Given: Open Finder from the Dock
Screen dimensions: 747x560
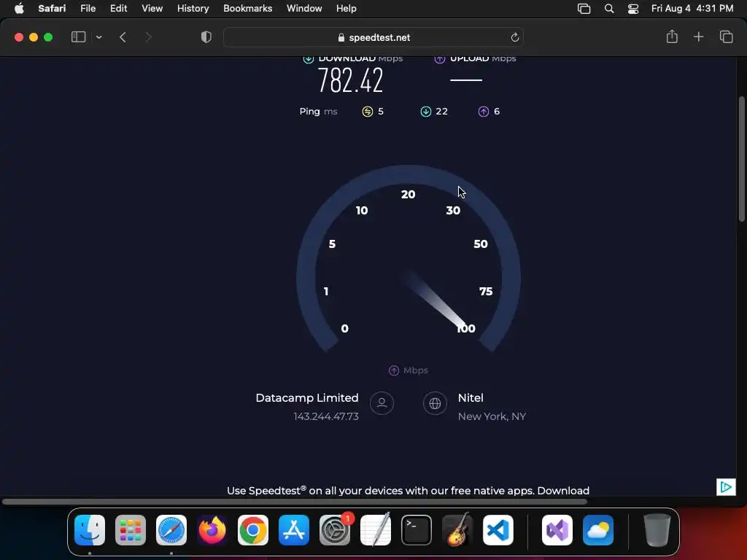Looking at the screenshot, I should click(90, 530).
